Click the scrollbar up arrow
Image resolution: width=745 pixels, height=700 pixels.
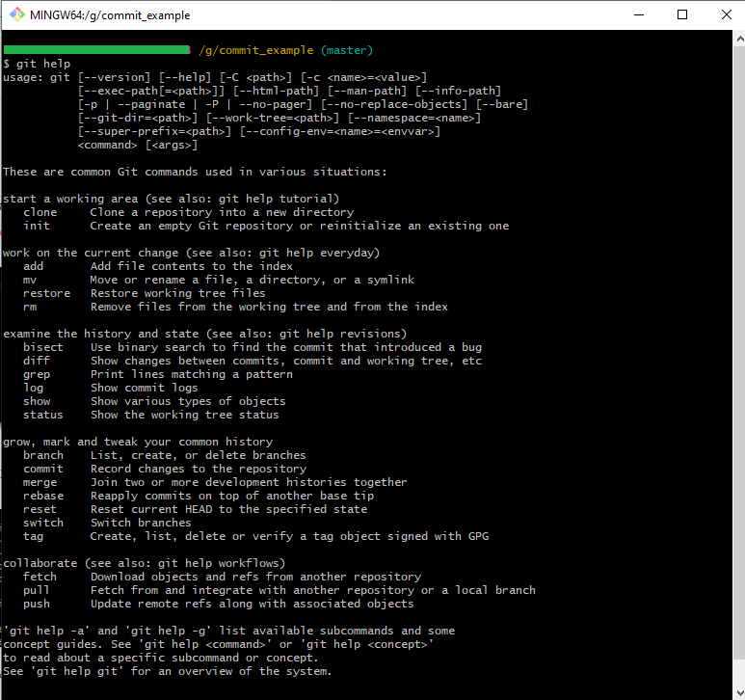(739, 39)
